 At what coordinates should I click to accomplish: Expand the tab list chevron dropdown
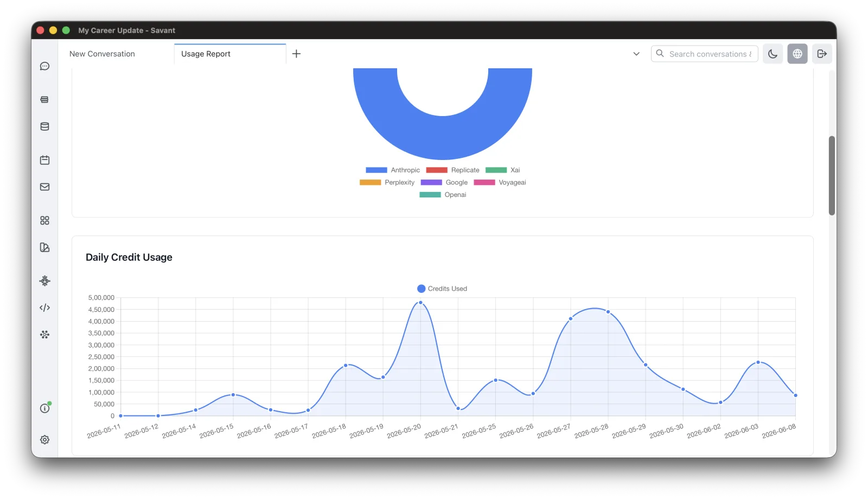636,54
